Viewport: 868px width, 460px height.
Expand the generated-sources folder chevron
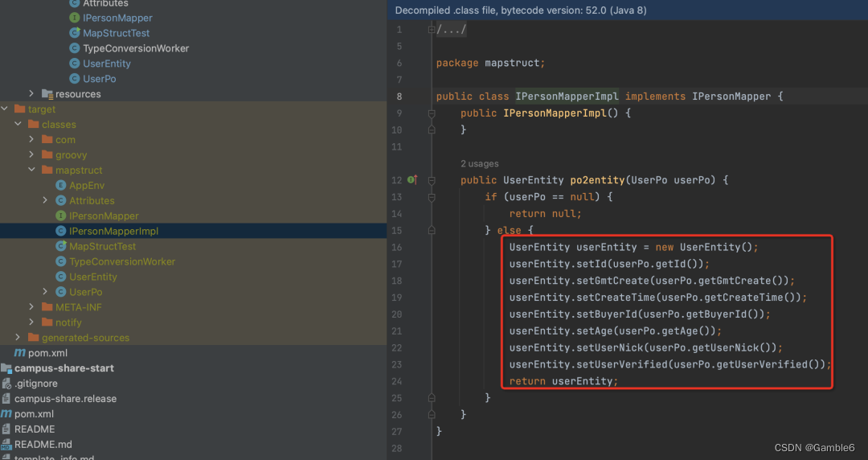click(18, 338)
